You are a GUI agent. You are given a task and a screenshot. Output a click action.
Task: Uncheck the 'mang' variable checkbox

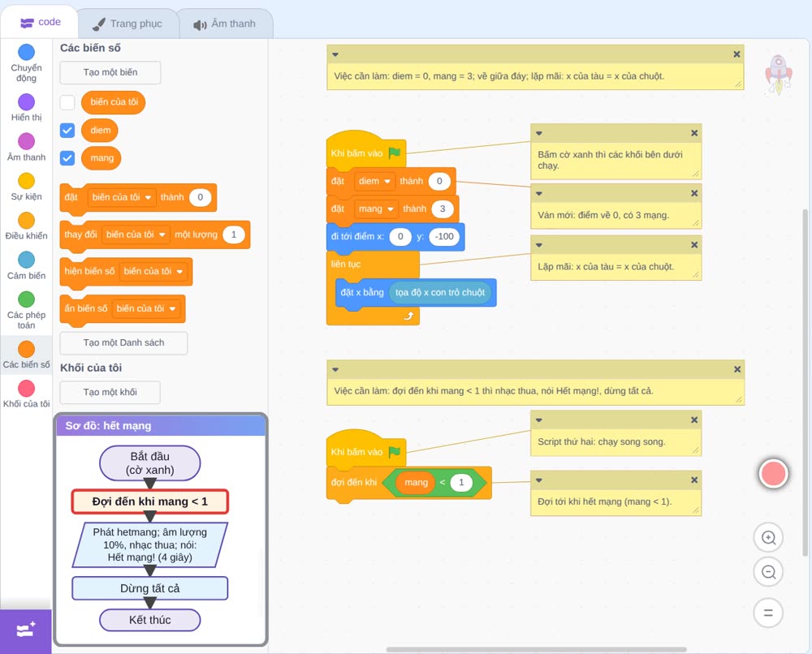[x=67, y=157]
